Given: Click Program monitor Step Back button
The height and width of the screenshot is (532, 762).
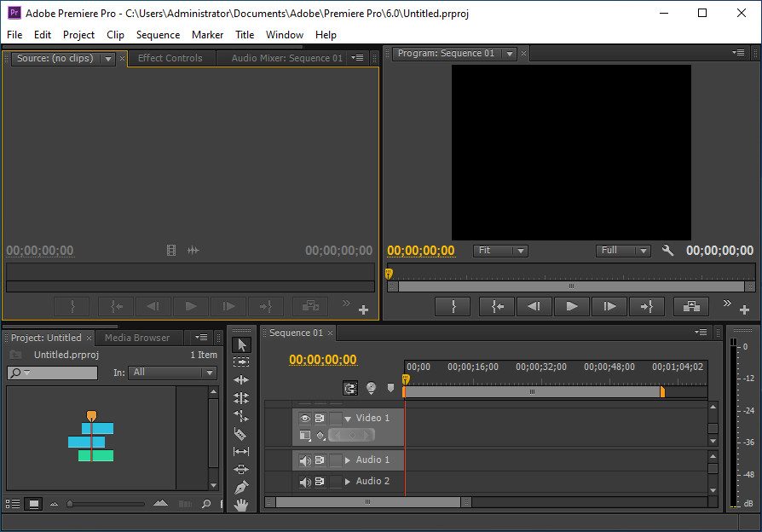Looking at the screenshot, I should 534,306.
